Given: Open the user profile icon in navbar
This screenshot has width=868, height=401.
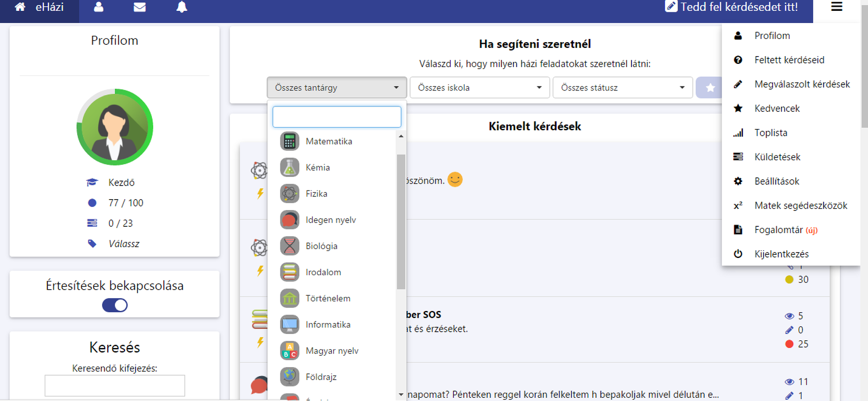Looking at the screenshot, I should click(99, 7).
